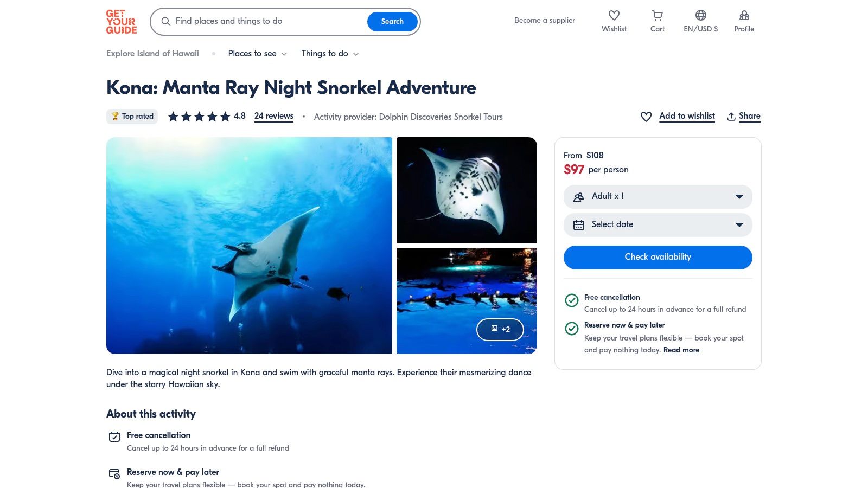The height and width of the screenshot is (488, 868).
Task: Click Read more under Reserve now
Action: 681,350
